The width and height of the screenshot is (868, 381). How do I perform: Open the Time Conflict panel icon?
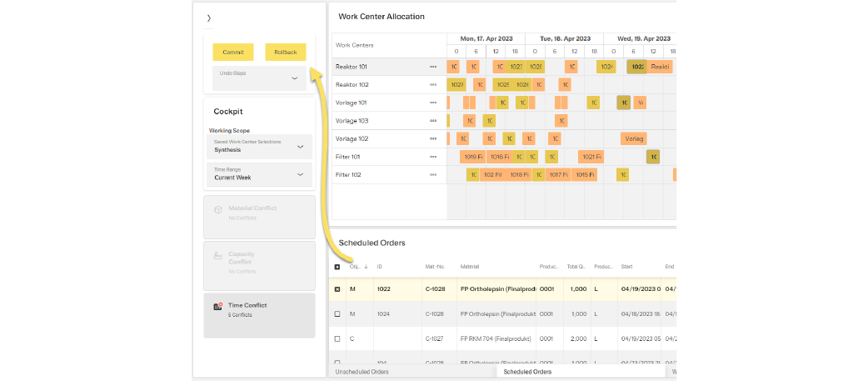pyautogui.click(x=217, y=307)
